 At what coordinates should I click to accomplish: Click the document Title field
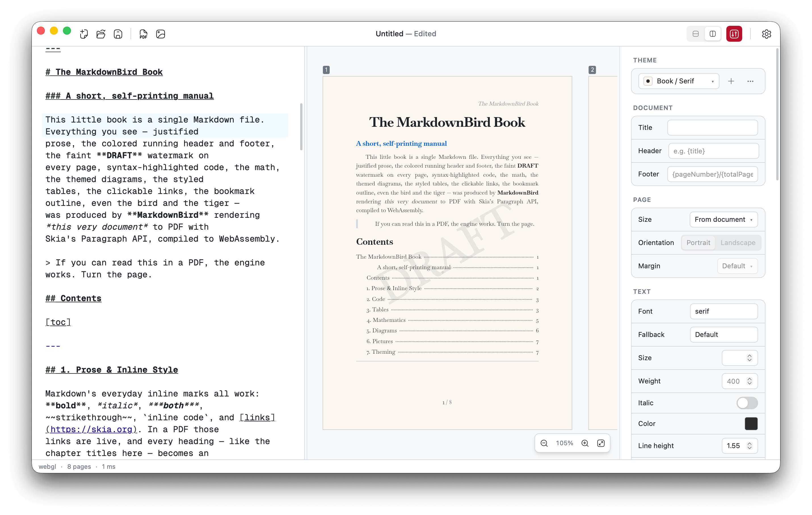click(712, 128)
